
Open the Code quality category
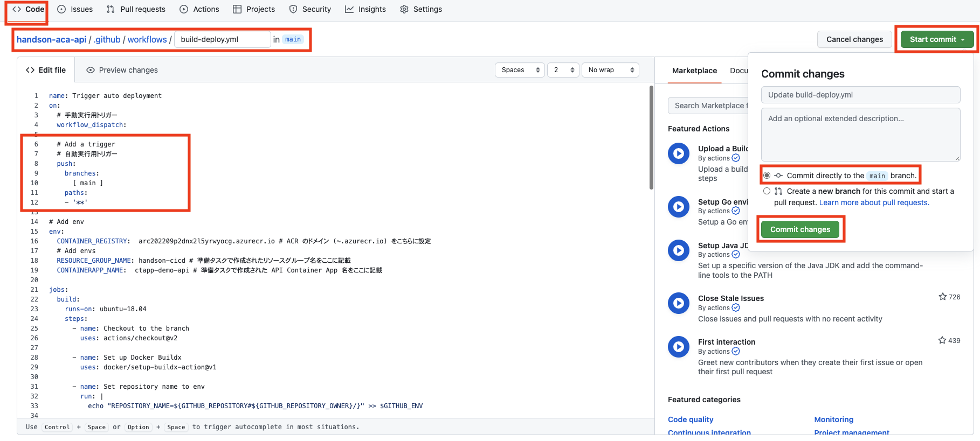691,419
